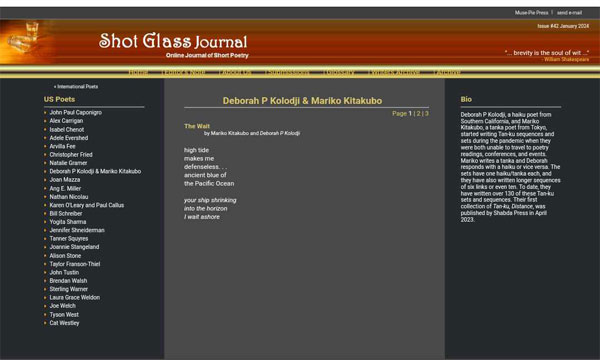This screenshot has width=600, height=360.
Task: Open Editor's Note menu item
Action: coord(183,72)
